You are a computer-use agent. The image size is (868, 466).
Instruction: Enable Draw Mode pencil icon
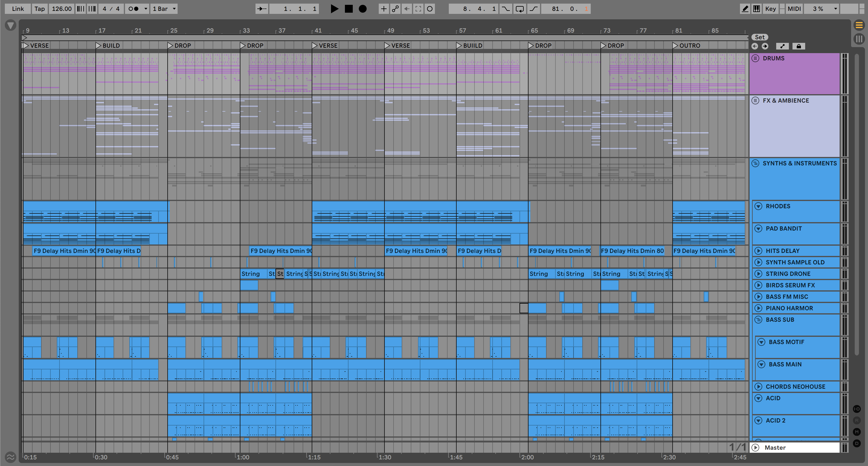745,9
